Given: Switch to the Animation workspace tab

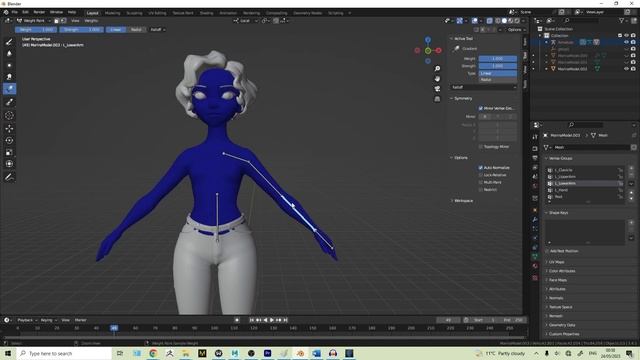Looking at the screenshot, I should [x=228, y=13].
